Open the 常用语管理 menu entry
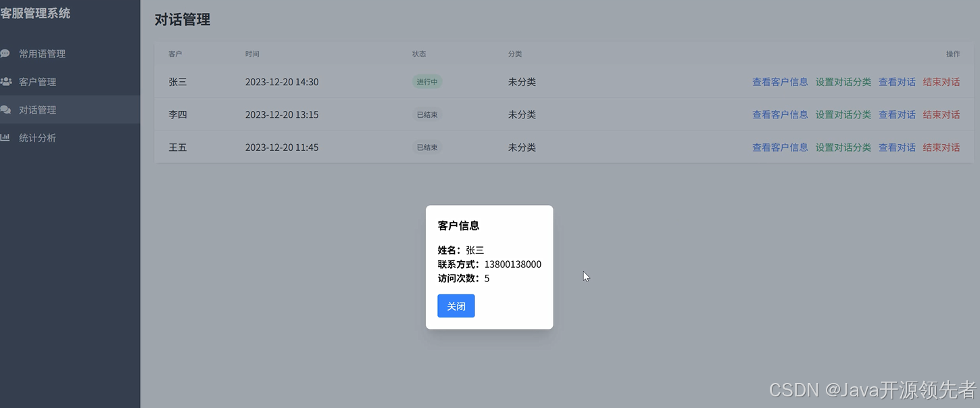The height and width of the screenshot is (408, 980). [x=44, y=53]
